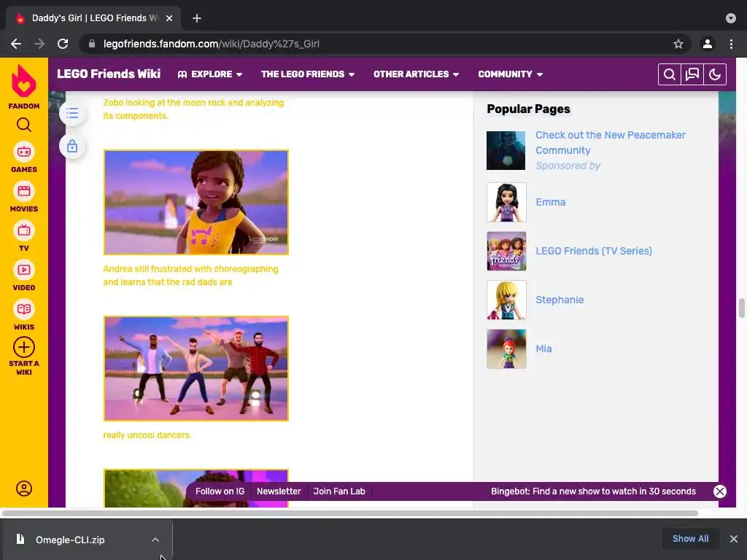Click caption starting 'Zobo looking at the moon'

(x=193, y=109)
